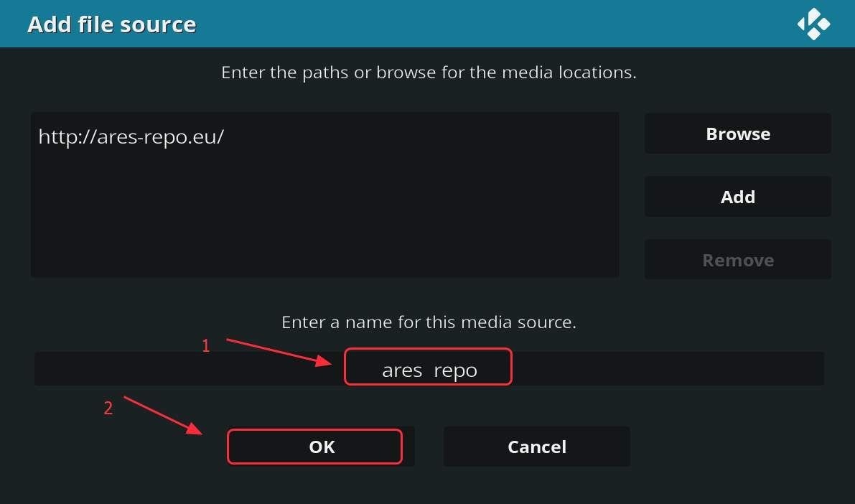
Task: Click the word "repo" in the name field
Action: [455, 370]
